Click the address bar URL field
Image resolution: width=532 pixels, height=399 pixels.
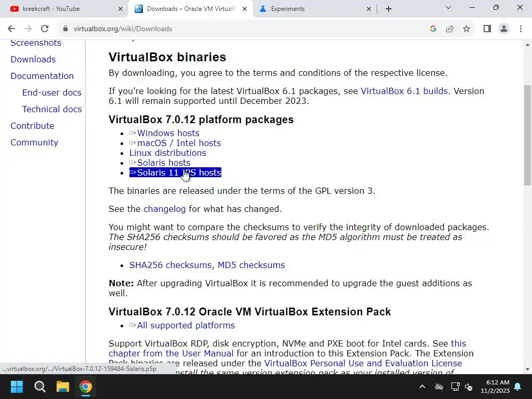click(244, 29)
